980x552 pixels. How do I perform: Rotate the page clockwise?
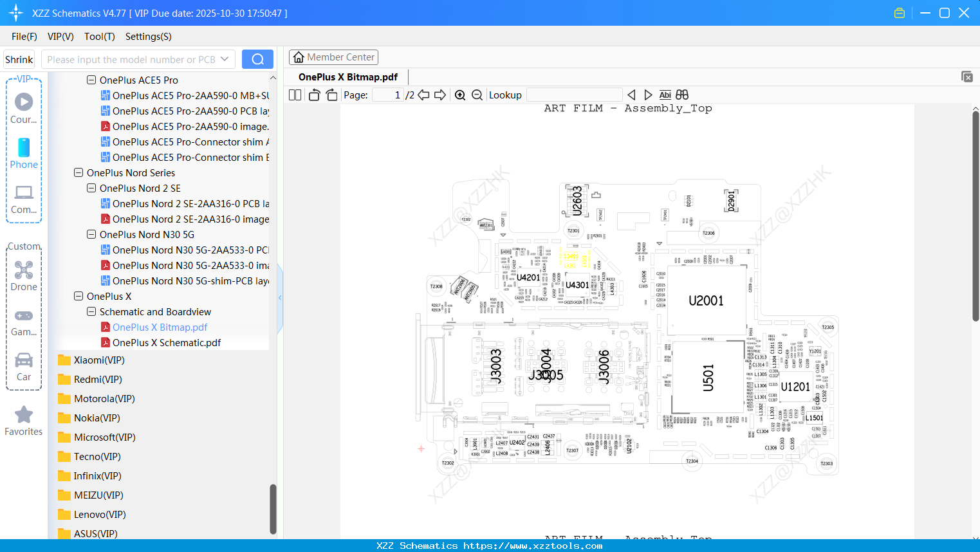(x=331, y=95)
